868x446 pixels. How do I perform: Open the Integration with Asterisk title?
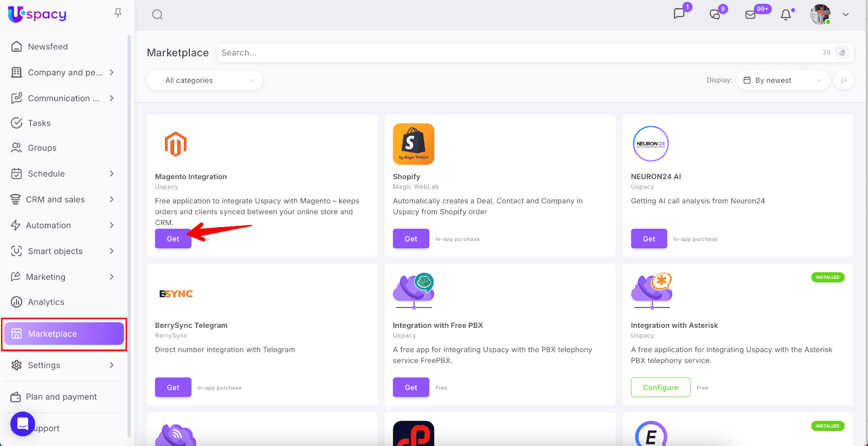pos(674,326)
